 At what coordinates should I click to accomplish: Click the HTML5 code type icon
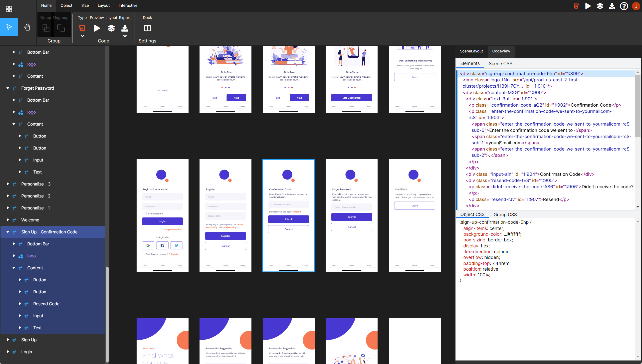pos(82,28)
